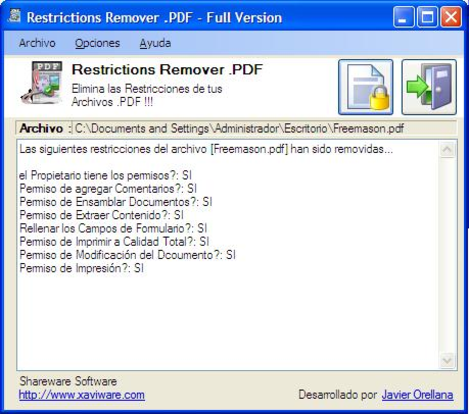This screenshot has width=469, height=414.
Task: Click the scroll down arrow of results box
Action: [447, 360]
